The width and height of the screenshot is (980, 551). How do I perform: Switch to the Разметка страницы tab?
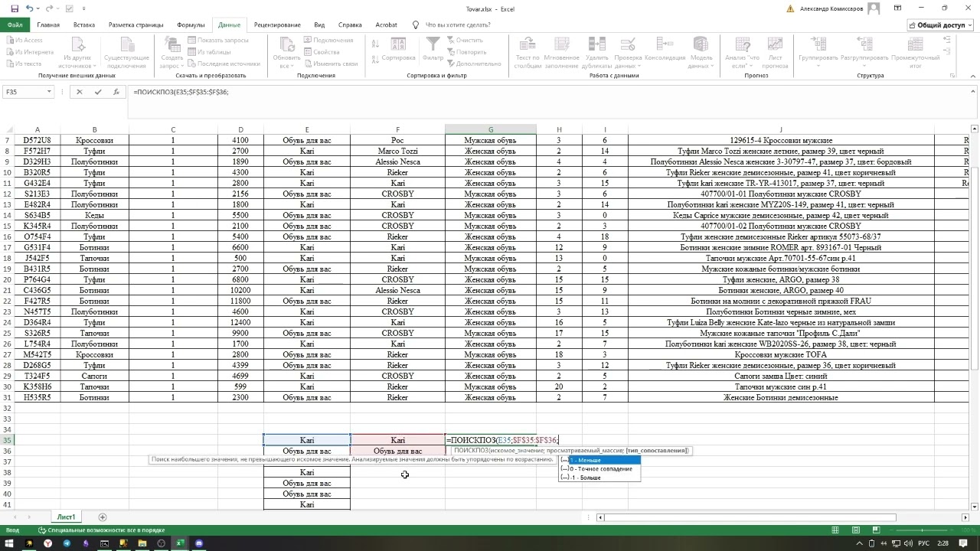[x=136, y=24]
